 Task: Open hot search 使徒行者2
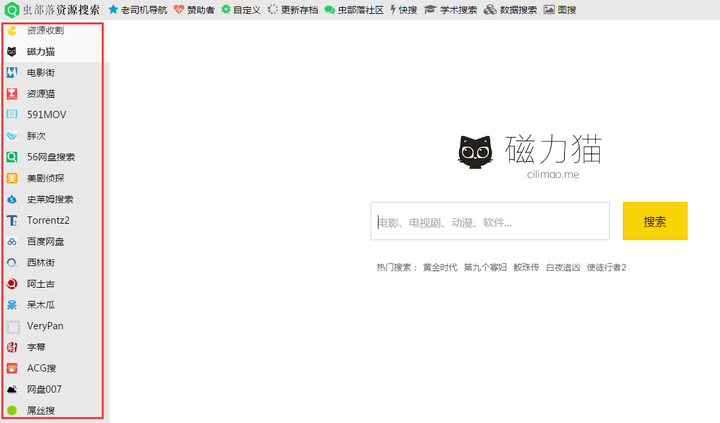click(x=607, y=267)
